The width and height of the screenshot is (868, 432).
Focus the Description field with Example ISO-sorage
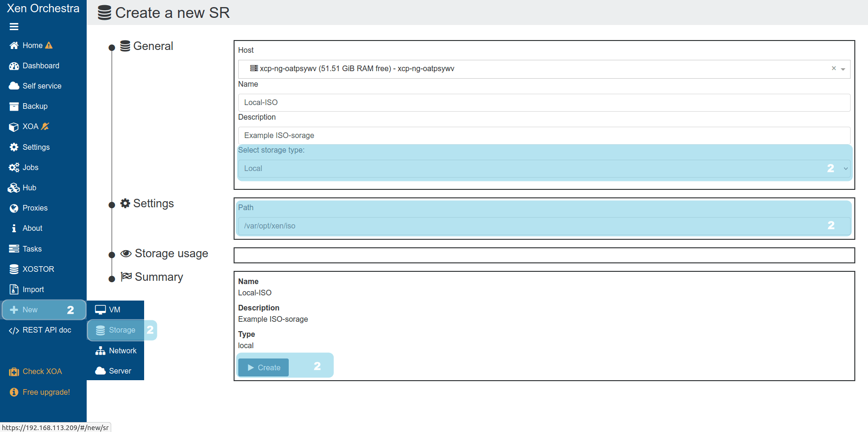click(544, 136)
